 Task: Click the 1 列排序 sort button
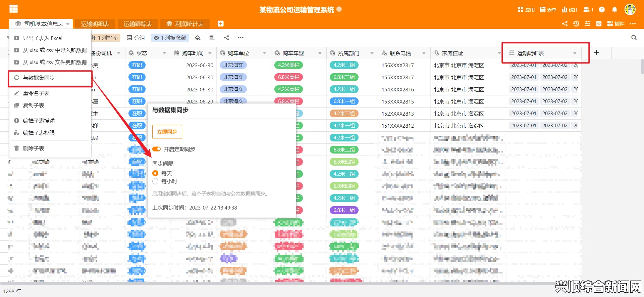coord(105,38)
